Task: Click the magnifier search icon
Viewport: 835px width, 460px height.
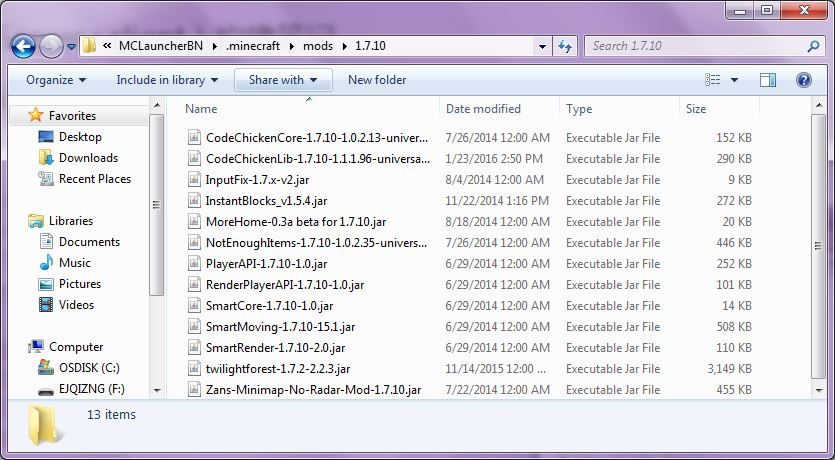Action: click(x=813, y=46)
